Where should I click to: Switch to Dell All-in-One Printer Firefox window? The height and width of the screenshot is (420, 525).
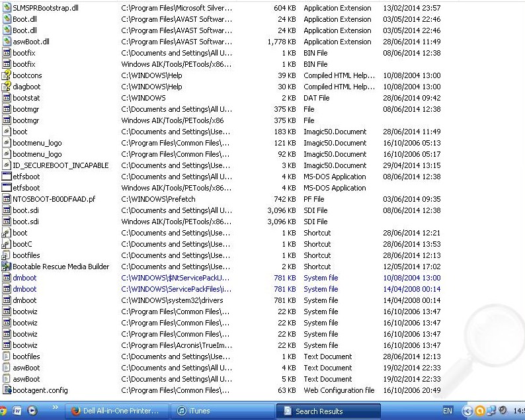(x=116, y=411)
